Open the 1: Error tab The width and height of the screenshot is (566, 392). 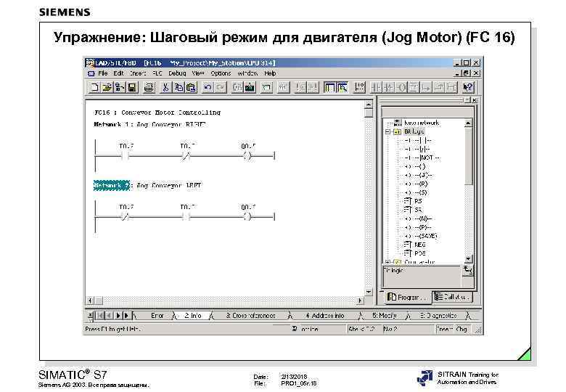pyautogui.click(x=155, y=316)
